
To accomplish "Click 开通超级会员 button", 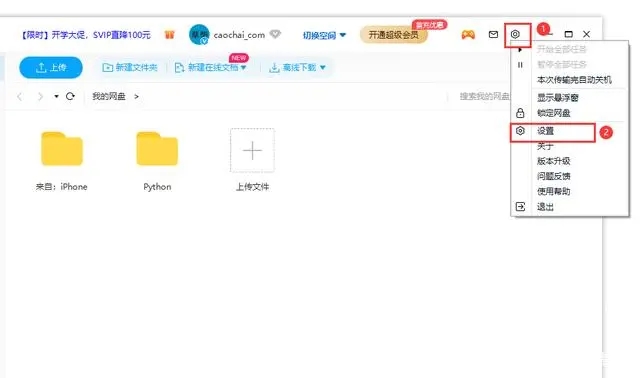I will (x=393, y=35).
